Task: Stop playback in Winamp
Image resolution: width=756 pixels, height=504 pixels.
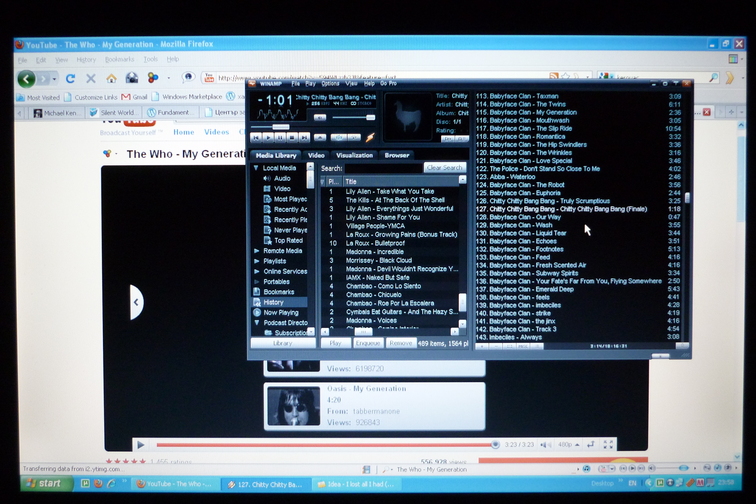Action: coord(292,137)
